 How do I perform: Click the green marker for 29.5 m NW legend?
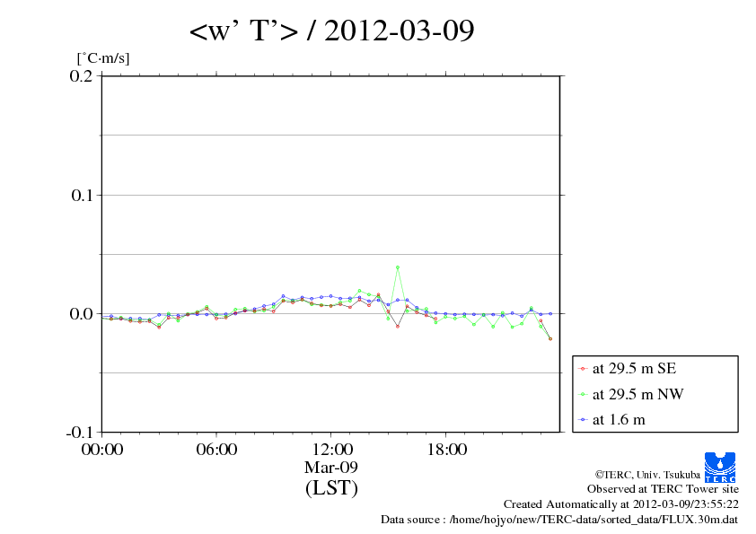point(583,394)
